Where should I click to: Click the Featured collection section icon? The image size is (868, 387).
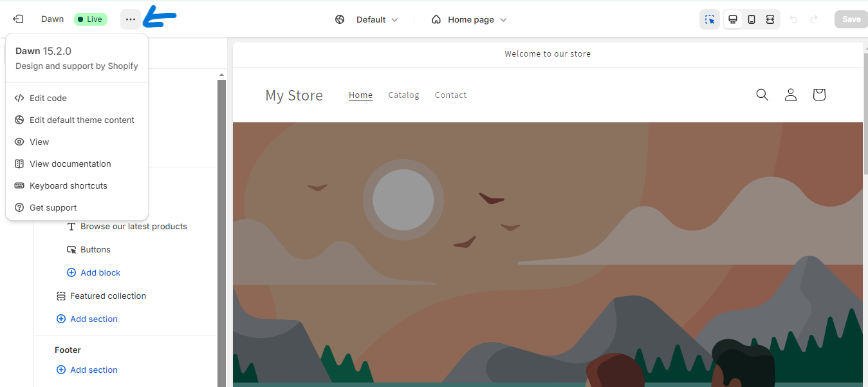click(61, 296)
